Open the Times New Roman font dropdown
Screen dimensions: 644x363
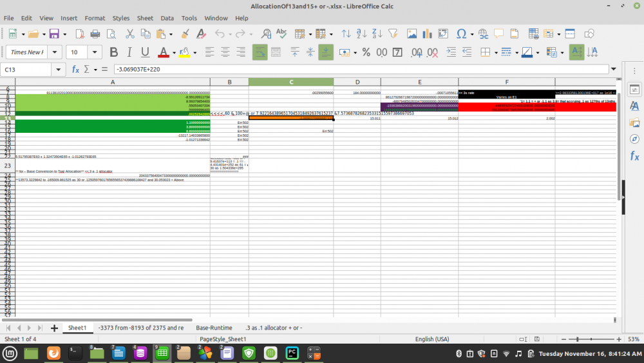tap(54, 52)
